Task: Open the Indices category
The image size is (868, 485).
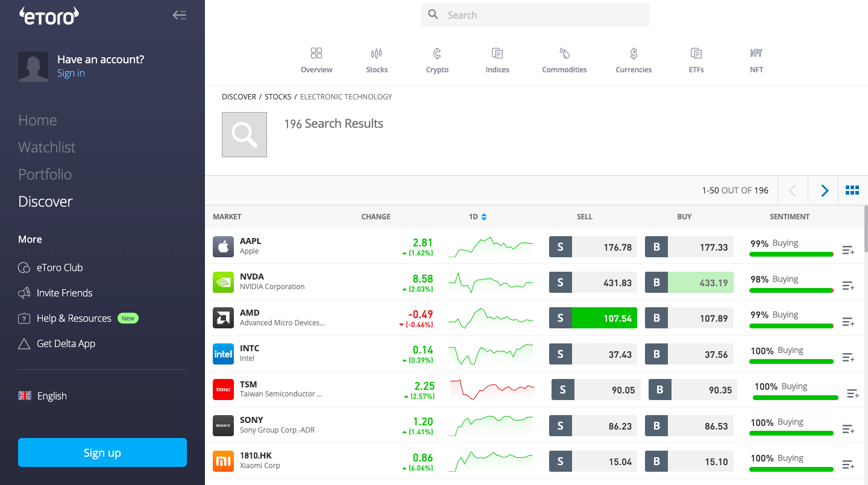Action: click(497, 60)
